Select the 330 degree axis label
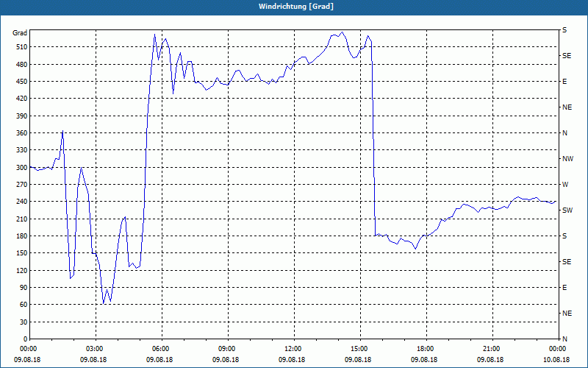The width and height of the screenshot is (588, 368). 22,150
